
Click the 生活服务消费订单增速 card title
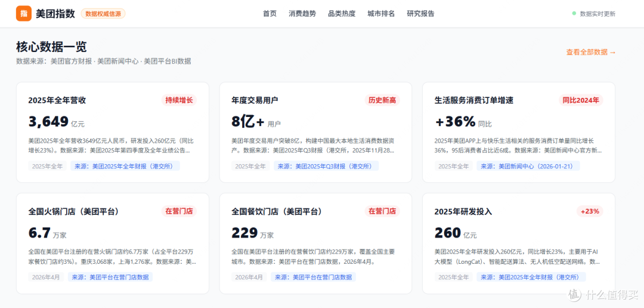[474, 100]
